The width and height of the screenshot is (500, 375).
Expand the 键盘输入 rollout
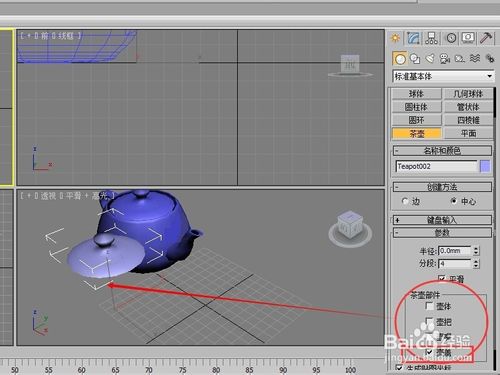click(x=442, y=220)
